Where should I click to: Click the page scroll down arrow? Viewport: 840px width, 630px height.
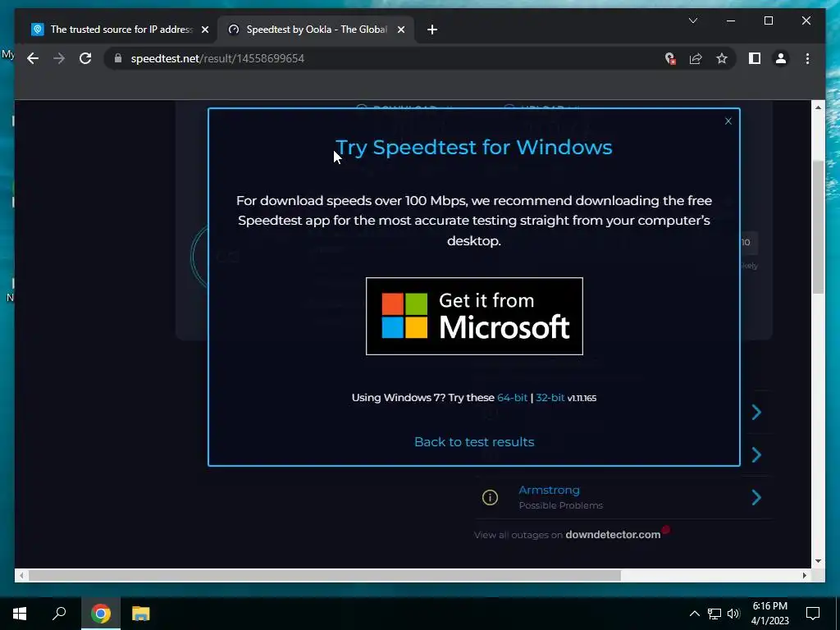coord(818,561)
